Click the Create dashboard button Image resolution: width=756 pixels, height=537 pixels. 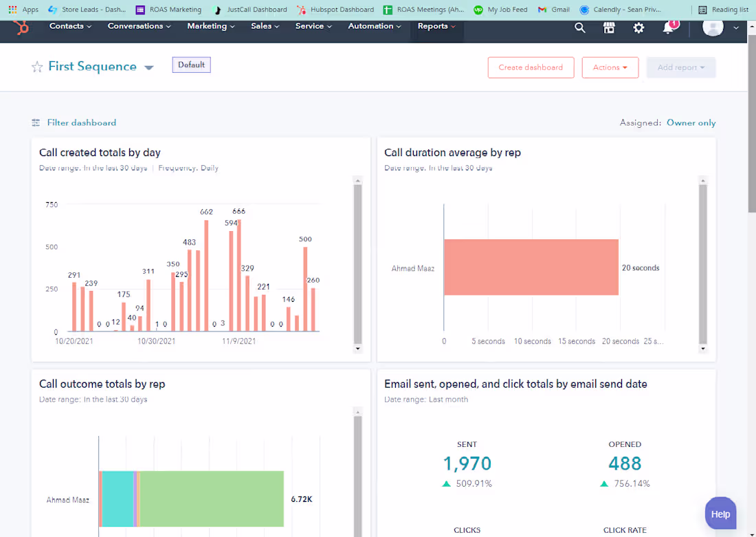(531, 67)
